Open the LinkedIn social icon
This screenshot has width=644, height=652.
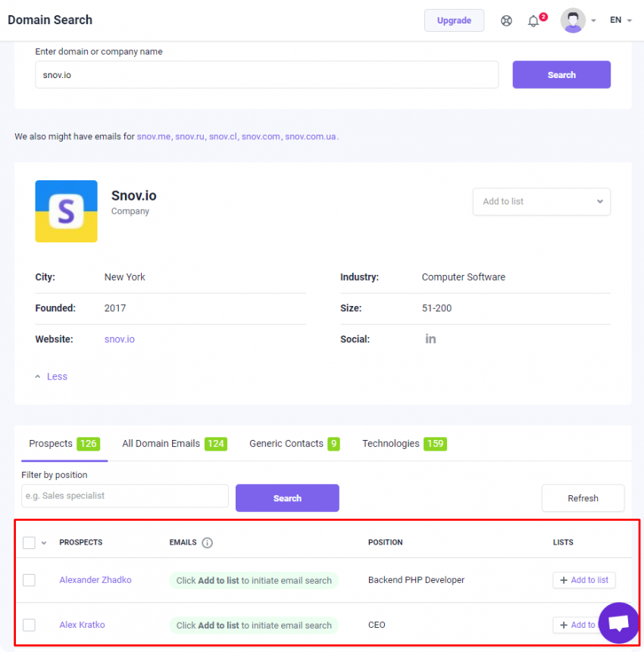point(430,339)
